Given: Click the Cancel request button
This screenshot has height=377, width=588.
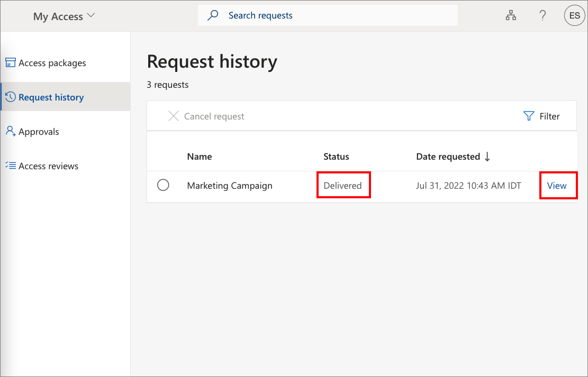Looking at the screenshot, I should pos(213,116).
